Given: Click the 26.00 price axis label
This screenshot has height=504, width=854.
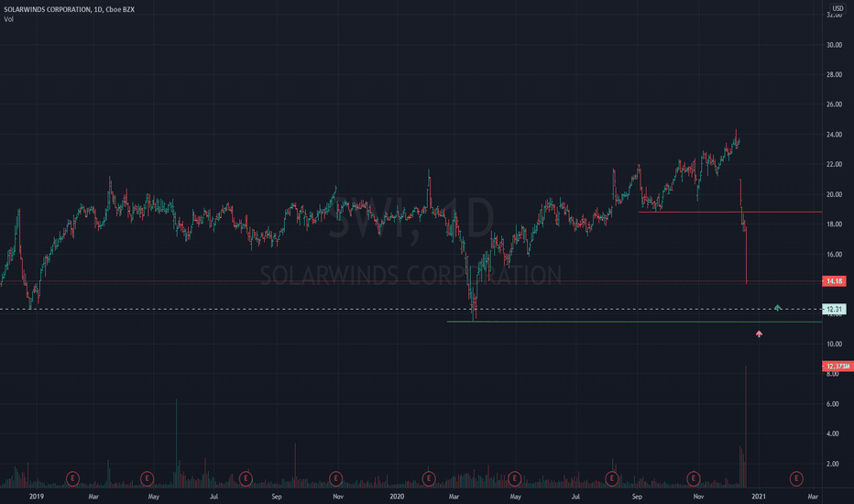Looking at the screenshot, I should pyautogui.click(x=835, y=104).
